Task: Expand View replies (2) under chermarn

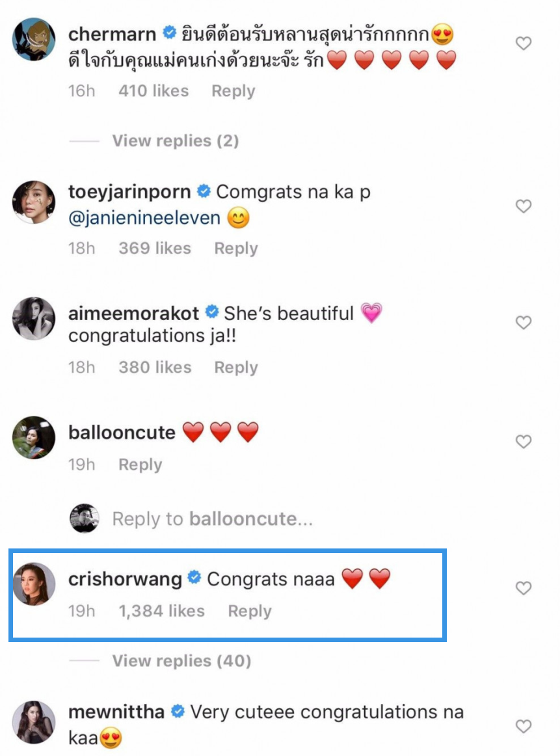Action: click(175, 141)
